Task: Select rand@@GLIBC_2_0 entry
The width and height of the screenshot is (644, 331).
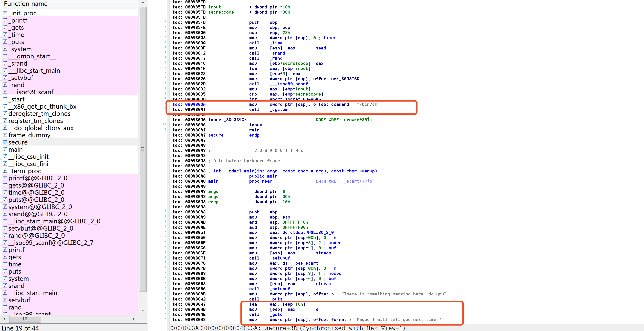Action: tap(37, 235)
